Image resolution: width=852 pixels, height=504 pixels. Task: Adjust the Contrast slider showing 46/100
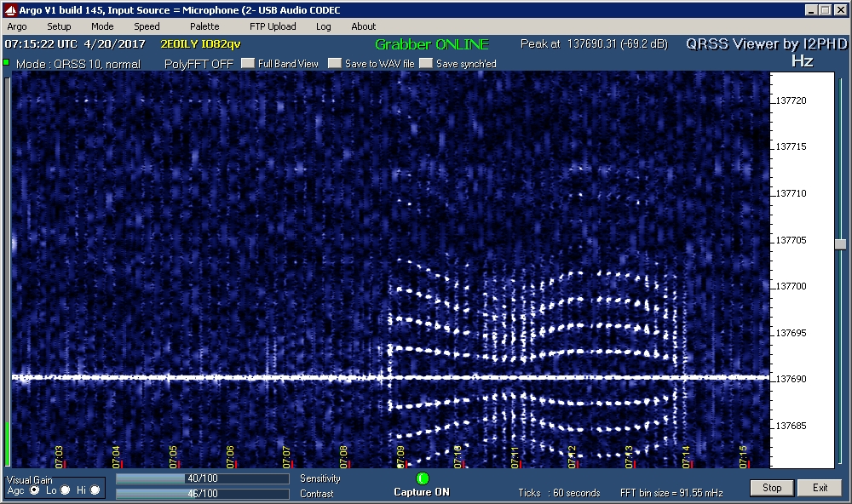click(202, 494)
